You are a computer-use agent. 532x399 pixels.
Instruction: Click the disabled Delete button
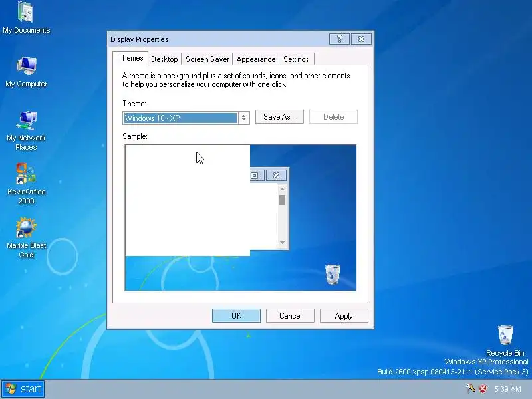(333, 117)
